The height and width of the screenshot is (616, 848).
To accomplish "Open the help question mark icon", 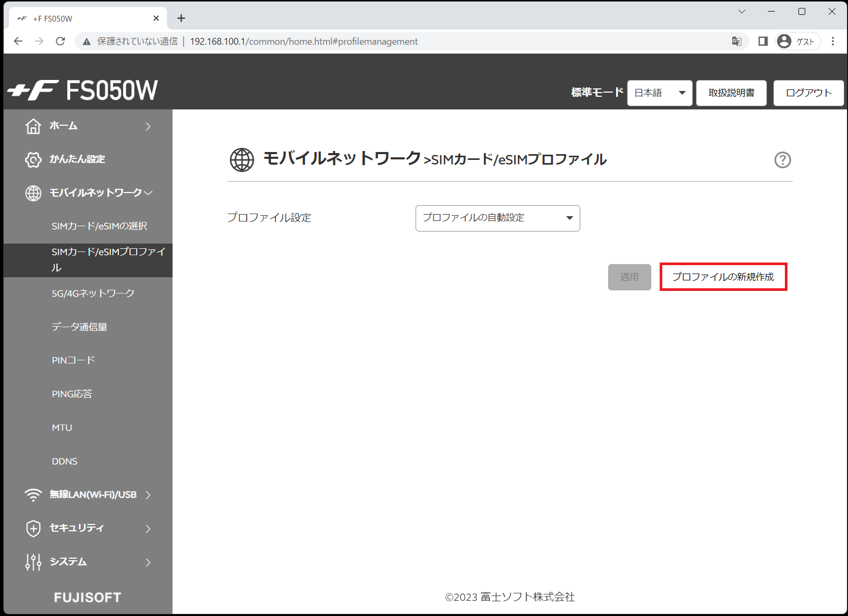I will (x=783, y=160).
